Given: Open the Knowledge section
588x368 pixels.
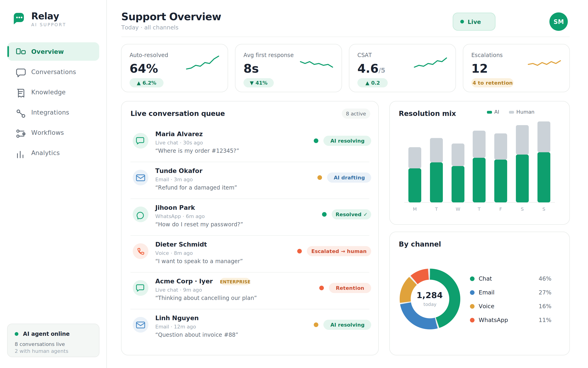Looking at the screenshot, I should coord(53,92).
